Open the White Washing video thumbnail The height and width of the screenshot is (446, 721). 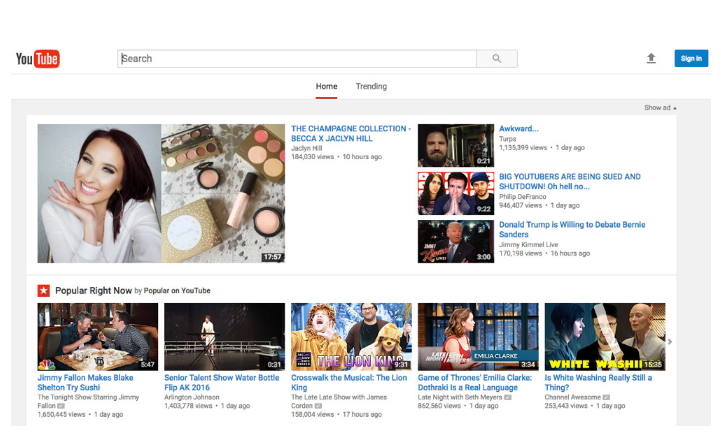tap(605, 337)
